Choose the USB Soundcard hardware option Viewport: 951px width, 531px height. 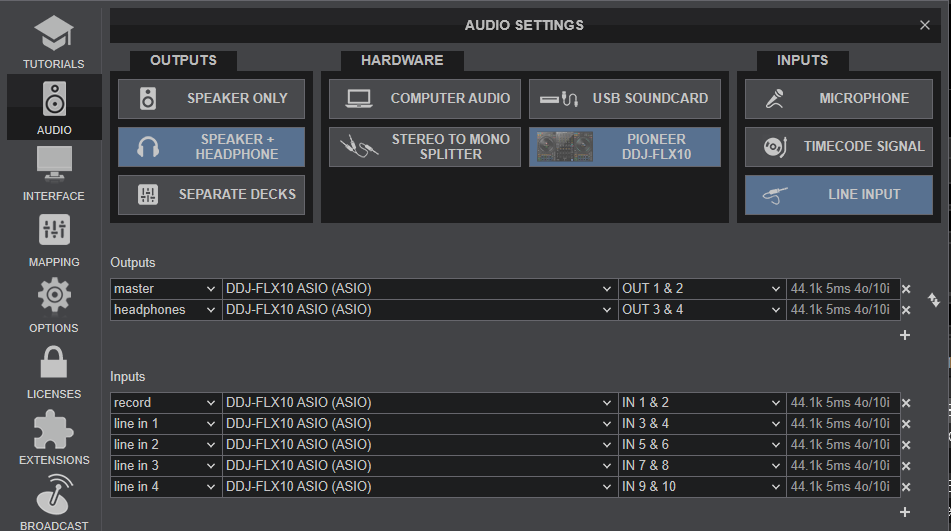[x=624, y=99]
